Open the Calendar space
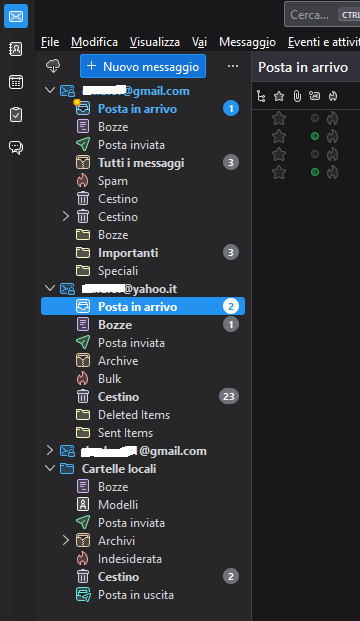This screenshot has height=621, width=360. coord(16,82)
